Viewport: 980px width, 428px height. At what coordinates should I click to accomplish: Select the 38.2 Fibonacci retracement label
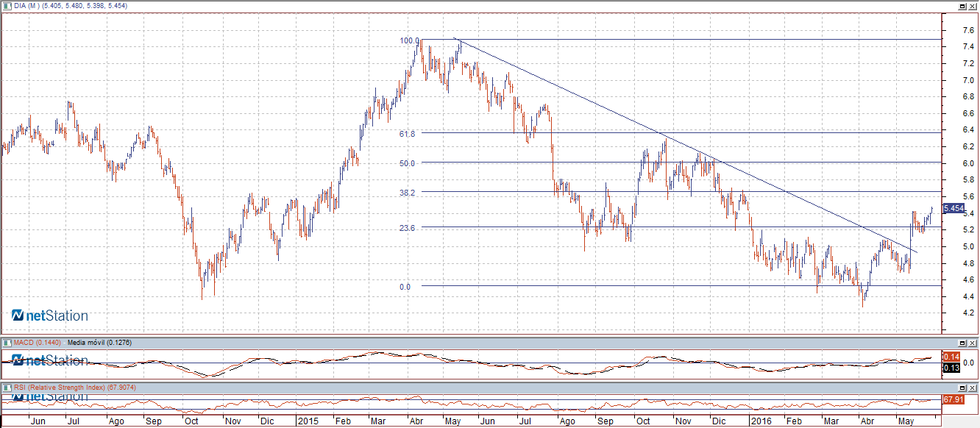click(x=407, y=193)
